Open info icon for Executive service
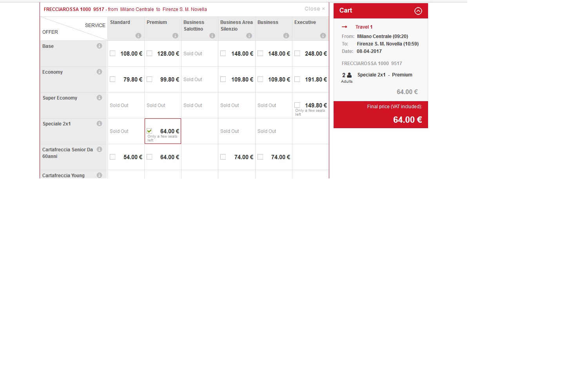Viewport: 588px width, 392px height. pos(323,36)
